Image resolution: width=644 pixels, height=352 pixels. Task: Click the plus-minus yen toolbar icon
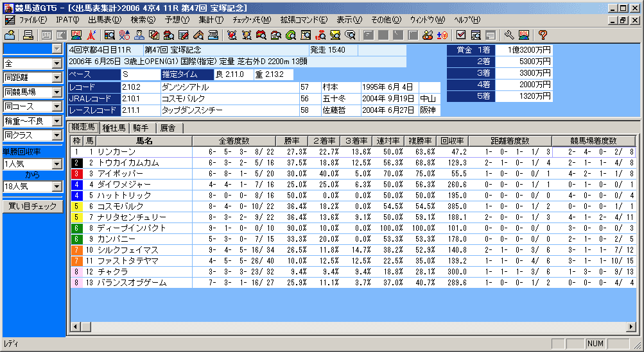[442, 35]
